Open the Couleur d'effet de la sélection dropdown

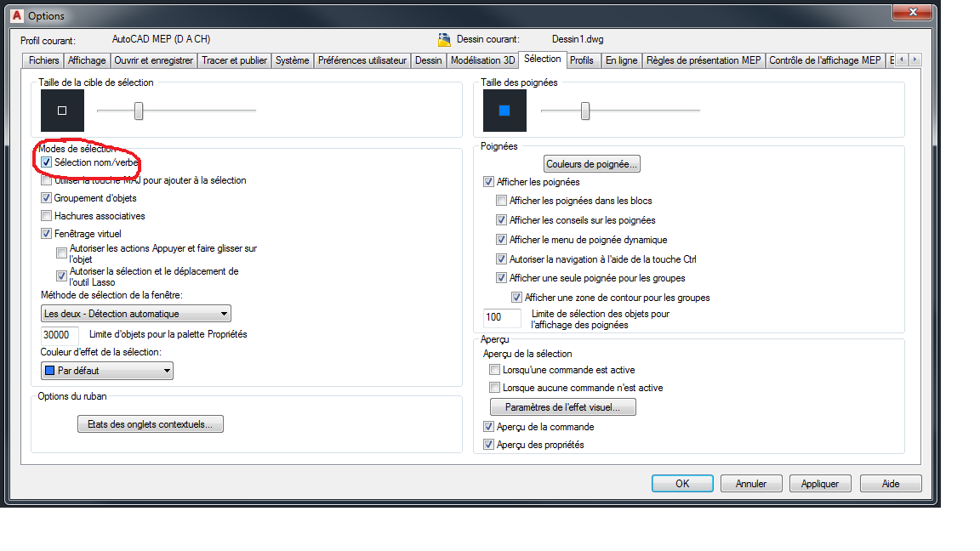(x=166, y=370)
